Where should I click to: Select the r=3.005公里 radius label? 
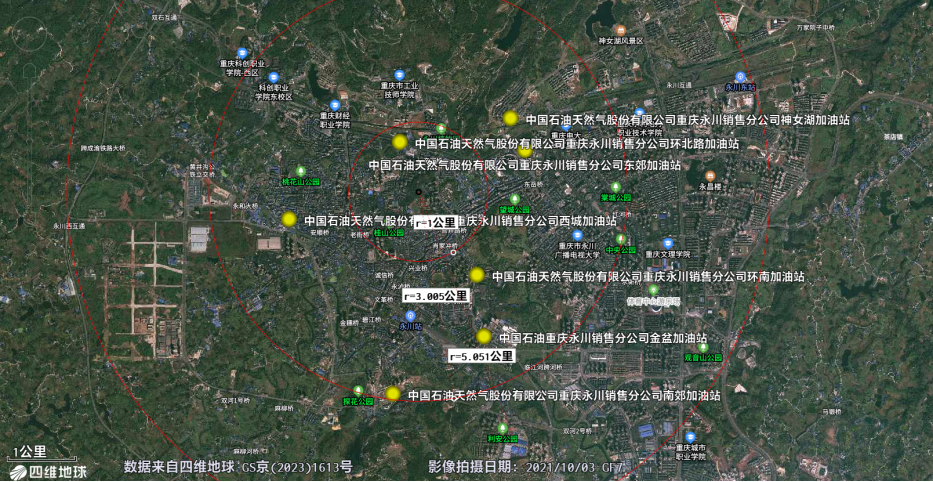[435, 296]
